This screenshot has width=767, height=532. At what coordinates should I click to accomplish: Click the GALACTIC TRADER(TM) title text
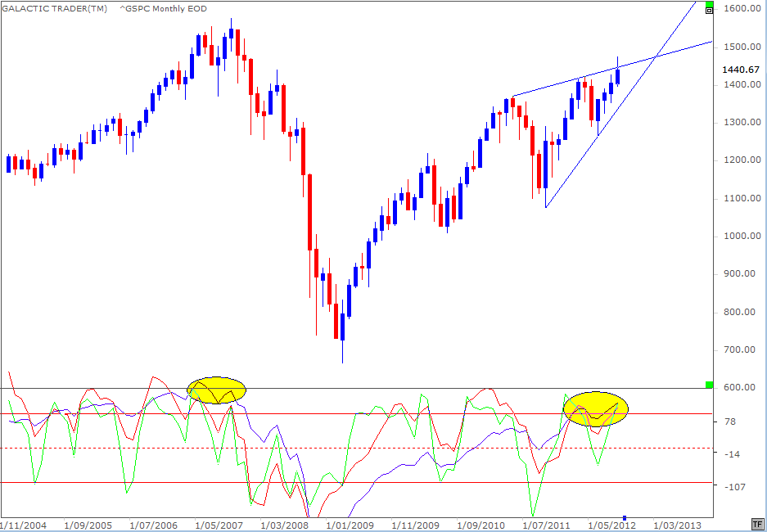coord(54,8)
